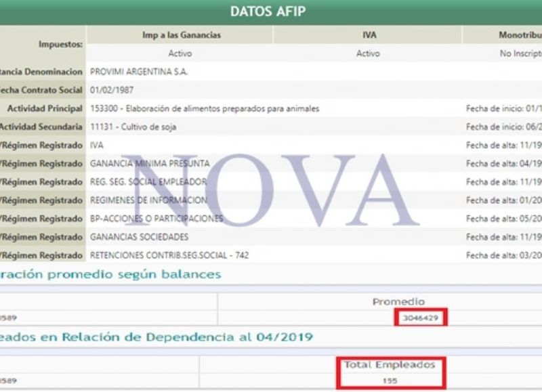The width and height of the screenshot is (542, 392).
Task: Select RETENCIONES CONTRIB.SEG.SOCIAL - 742 entry
Action: point(169,255)
